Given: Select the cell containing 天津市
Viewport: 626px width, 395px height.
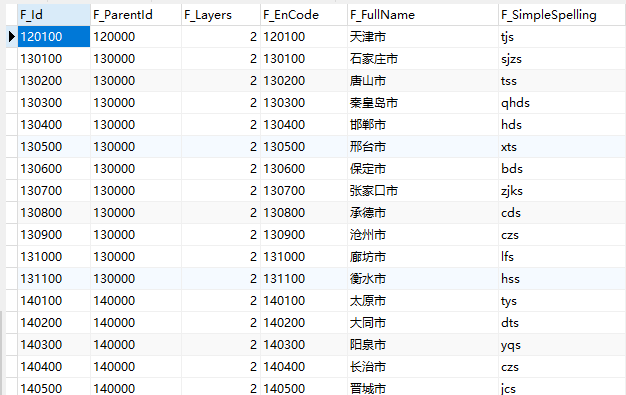Looking at the screenshot, I should click(x=423, y=37).
